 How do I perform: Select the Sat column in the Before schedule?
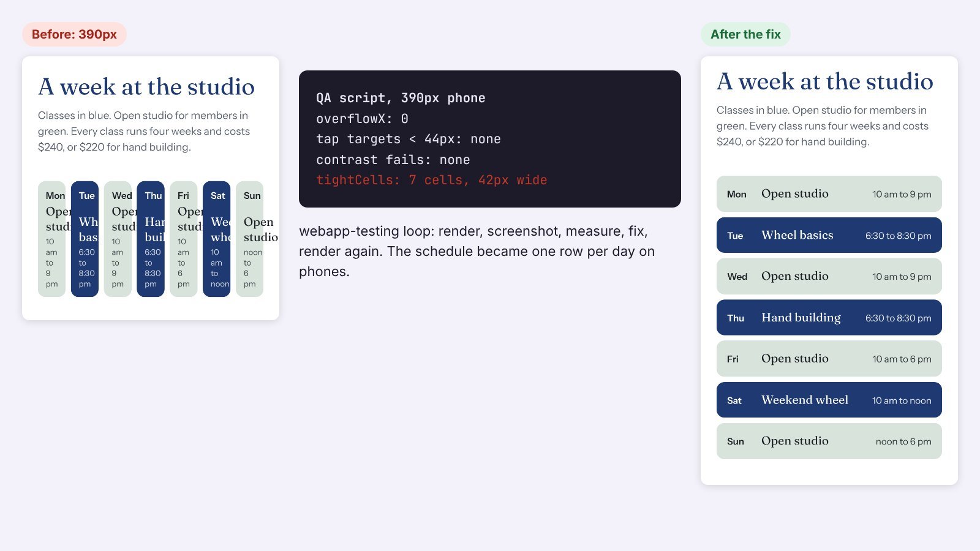pos(217,239)
